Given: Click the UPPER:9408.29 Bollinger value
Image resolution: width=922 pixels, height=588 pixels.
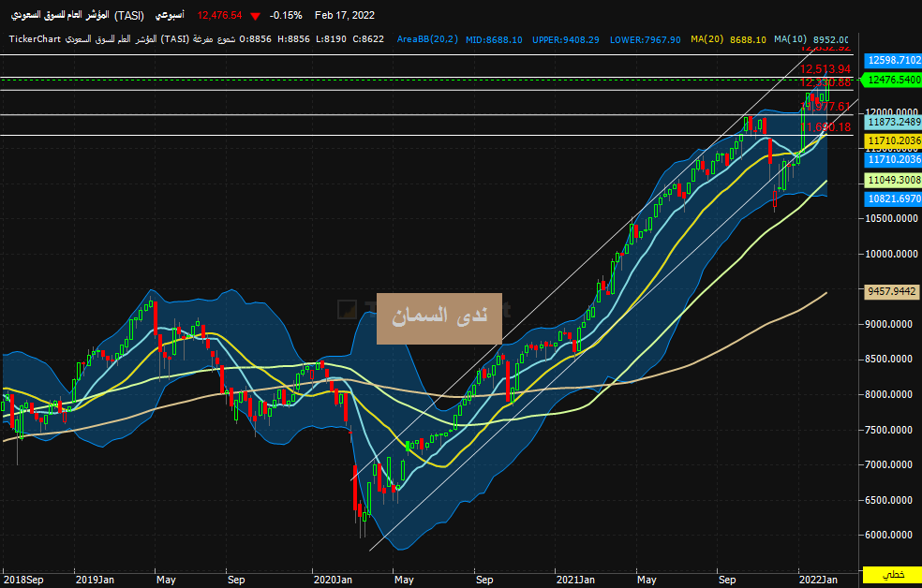Looking at the screenshot, I should pyautogui.click(x=566, y=40).
